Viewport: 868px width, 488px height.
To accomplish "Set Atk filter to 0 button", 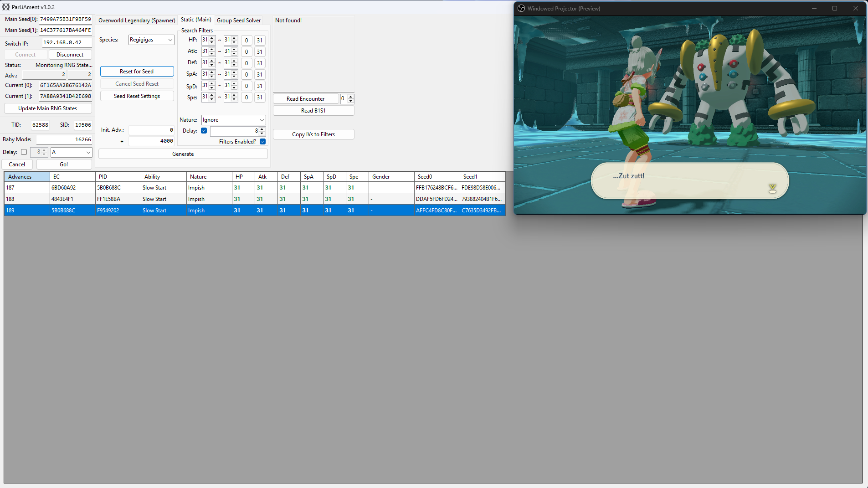I will click(x=247, y=52).
